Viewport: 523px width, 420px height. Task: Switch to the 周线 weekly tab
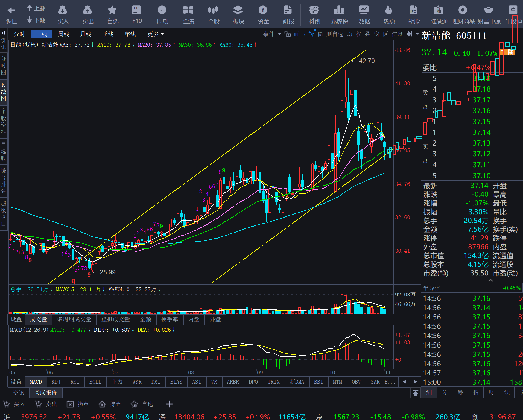click(63, 34)
